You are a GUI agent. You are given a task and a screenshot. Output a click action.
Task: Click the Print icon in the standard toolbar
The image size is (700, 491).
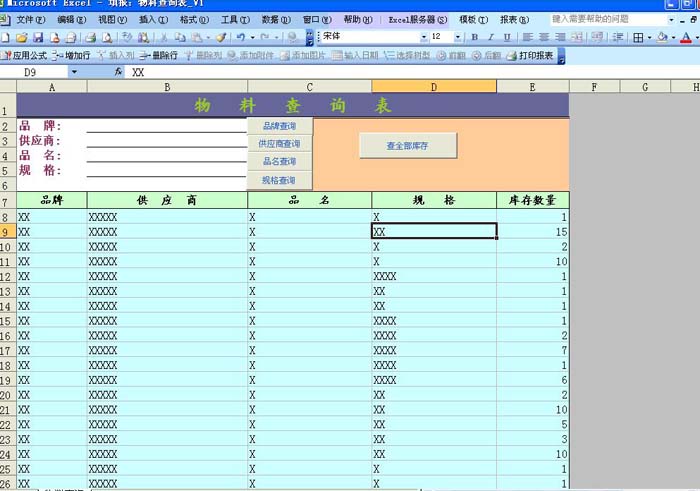[x=88, y=38]
